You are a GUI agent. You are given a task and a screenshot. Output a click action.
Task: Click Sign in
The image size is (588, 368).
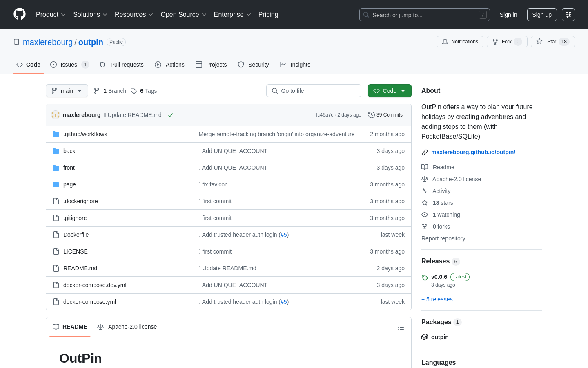[x=508, y=15]
